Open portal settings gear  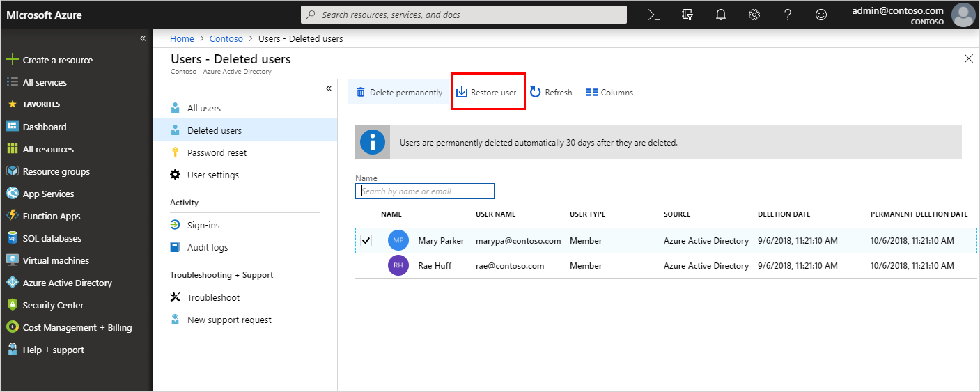pos(754,15)
